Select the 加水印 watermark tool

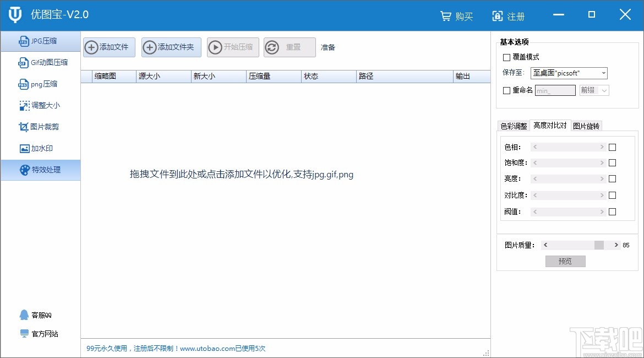[x=39, y=148]
